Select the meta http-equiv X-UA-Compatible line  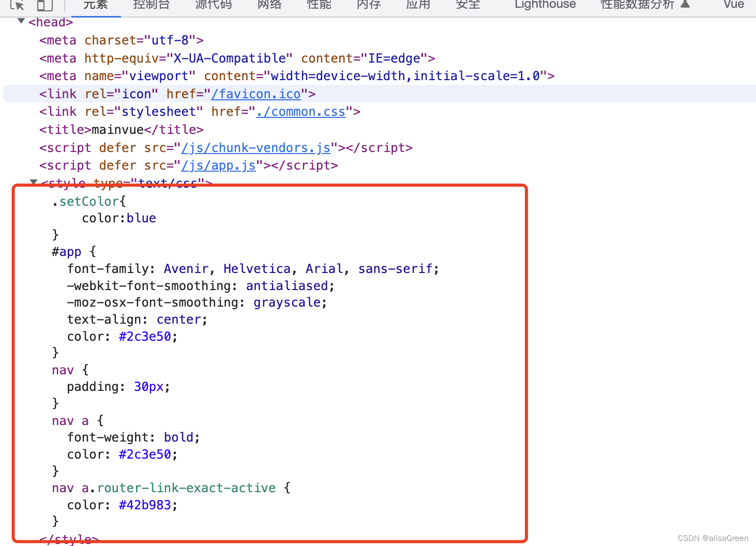(237, 58)
